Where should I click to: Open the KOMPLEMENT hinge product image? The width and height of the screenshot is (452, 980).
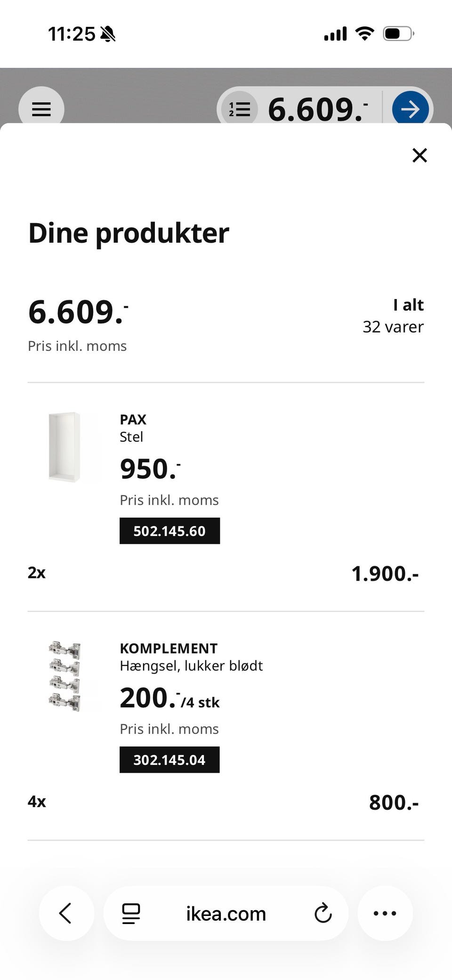point(65,676)
